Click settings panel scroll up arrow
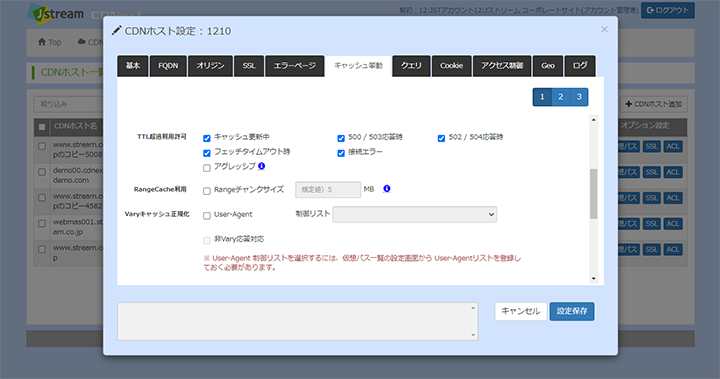The width and height of the screenshot is (720, 379). 593,119
